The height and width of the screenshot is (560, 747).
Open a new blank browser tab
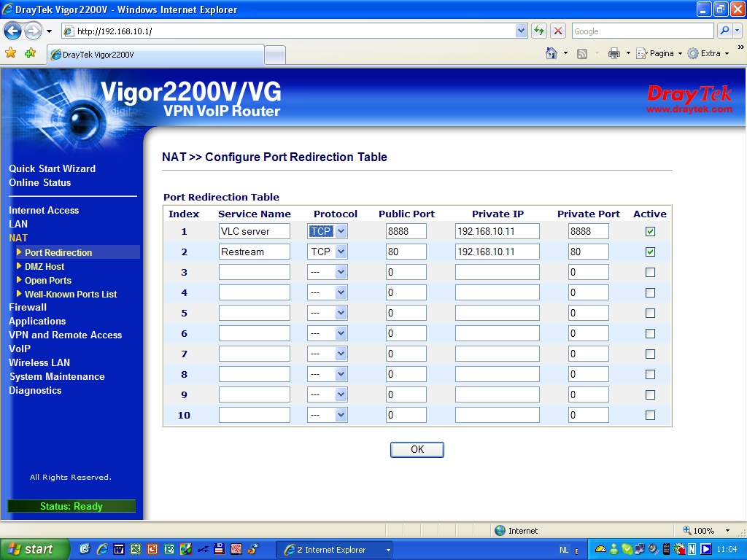tap(275, 55)
